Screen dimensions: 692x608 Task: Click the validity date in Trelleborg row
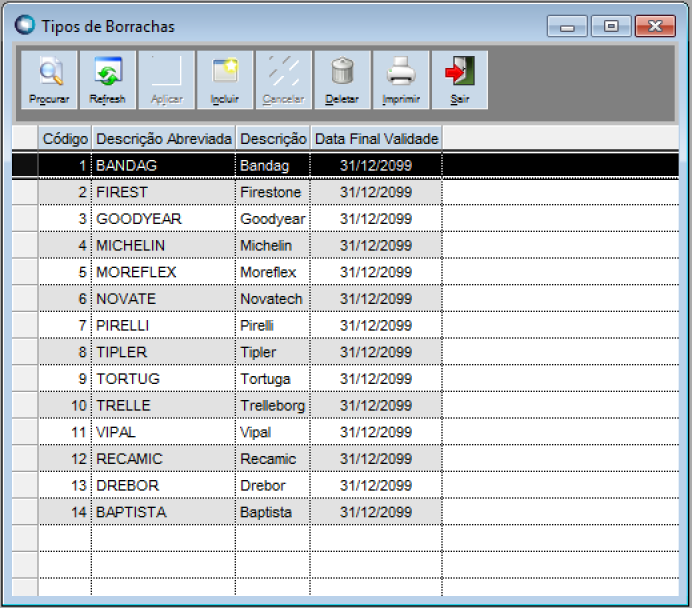[x=376, y=405]
